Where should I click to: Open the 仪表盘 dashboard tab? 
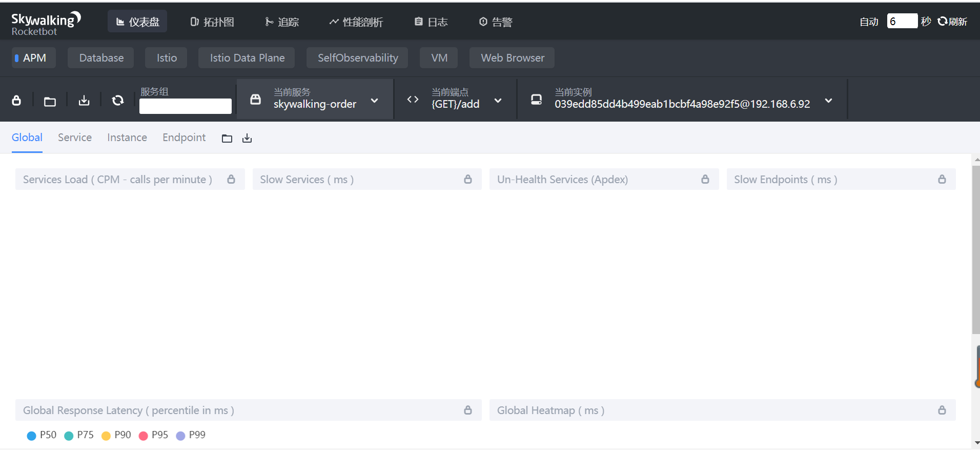click(x=137, y=22)
